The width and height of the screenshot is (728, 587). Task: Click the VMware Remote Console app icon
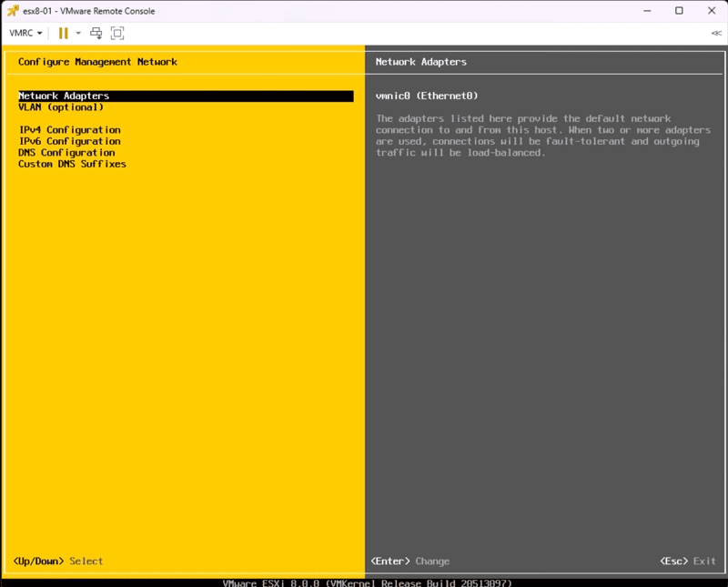13,10
